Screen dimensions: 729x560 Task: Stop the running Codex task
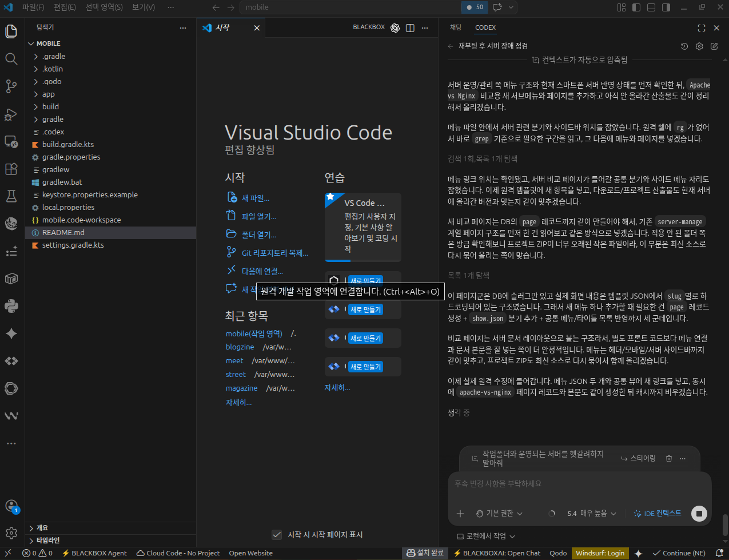699,514
